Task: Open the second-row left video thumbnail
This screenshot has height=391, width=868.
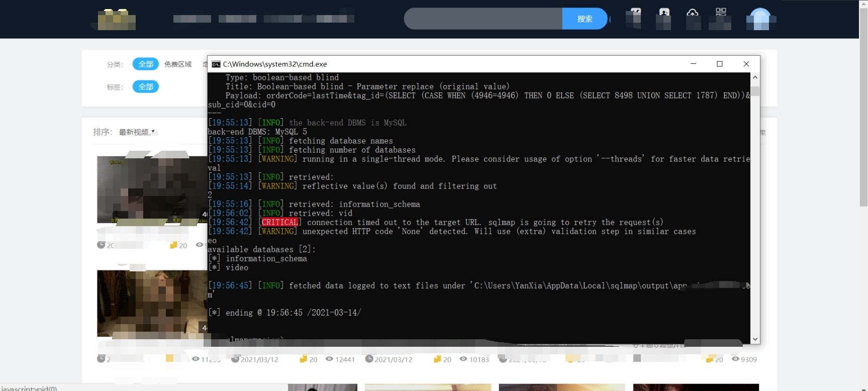Action: coord(152,303)
